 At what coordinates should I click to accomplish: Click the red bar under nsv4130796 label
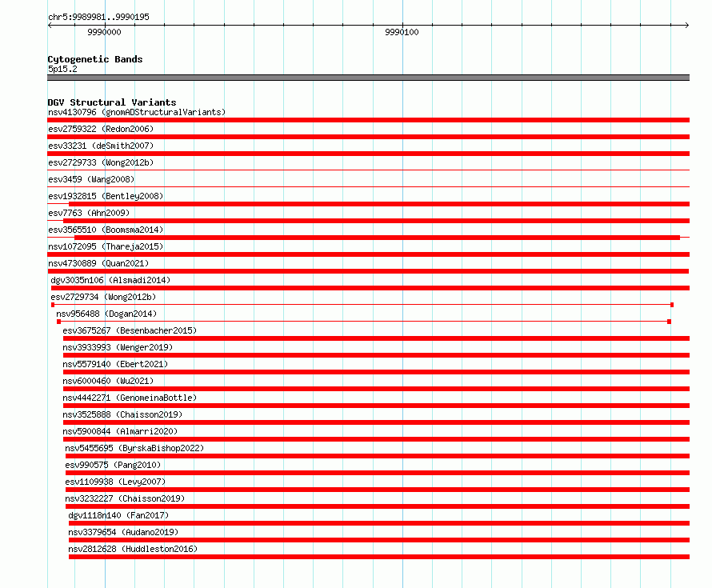(368, 120)
